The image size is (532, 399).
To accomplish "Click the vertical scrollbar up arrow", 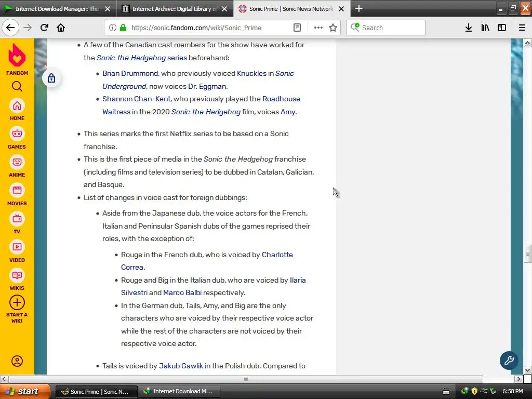I will pos(527,43).
